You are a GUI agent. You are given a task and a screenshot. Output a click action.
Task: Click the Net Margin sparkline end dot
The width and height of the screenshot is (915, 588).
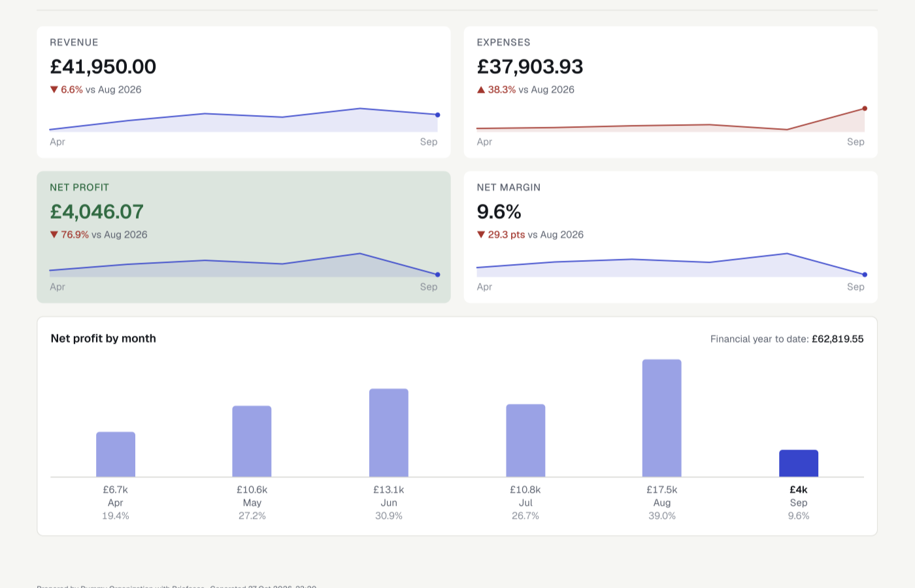tap(865, 274)
